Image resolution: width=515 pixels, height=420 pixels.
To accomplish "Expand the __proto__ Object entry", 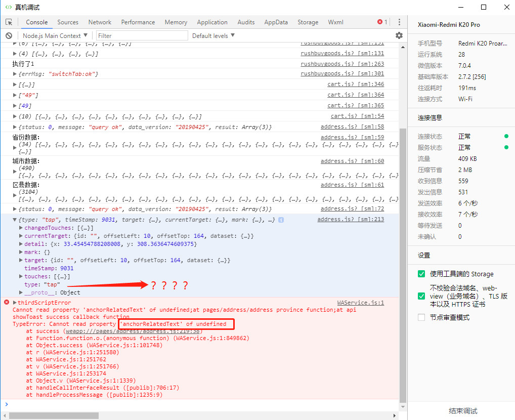I will pyautogui.click(x=21, y=292).
